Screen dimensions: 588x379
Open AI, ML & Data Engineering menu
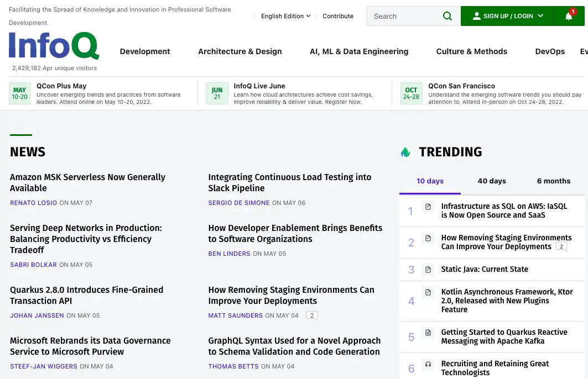(x=359, y=51)
